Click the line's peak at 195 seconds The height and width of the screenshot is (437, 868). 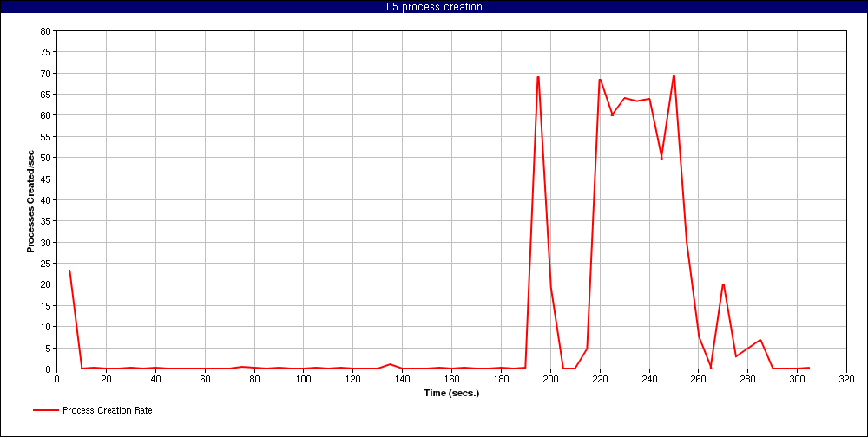[538, 77]
